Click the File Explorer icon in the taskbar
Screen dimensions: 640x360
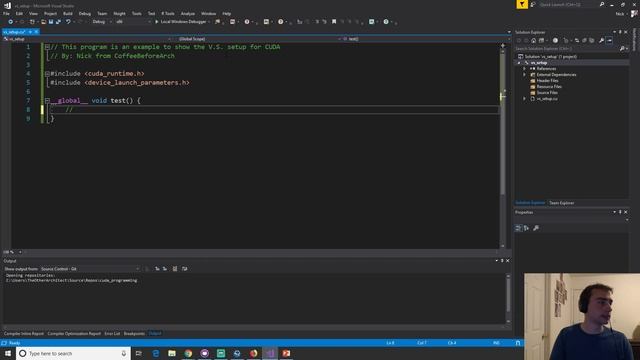coord(172,353)
